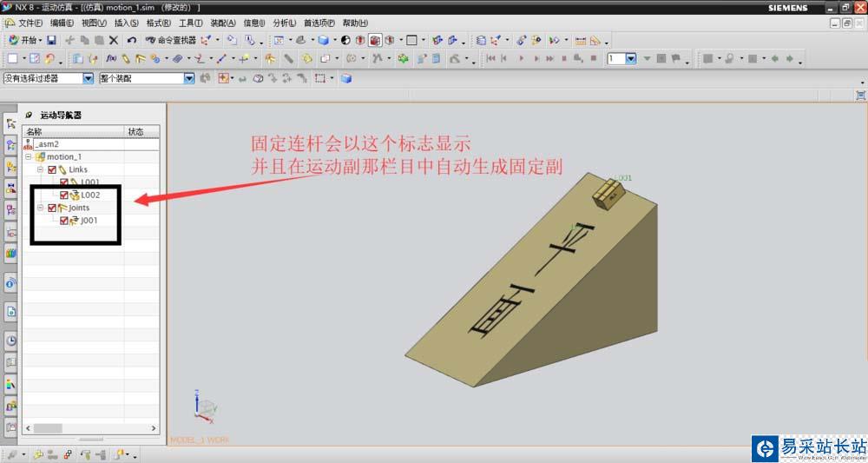Open the blue document sidebar tab
Image resolution: width=868 pixels, height=463 pixels.
pos(10,312)
